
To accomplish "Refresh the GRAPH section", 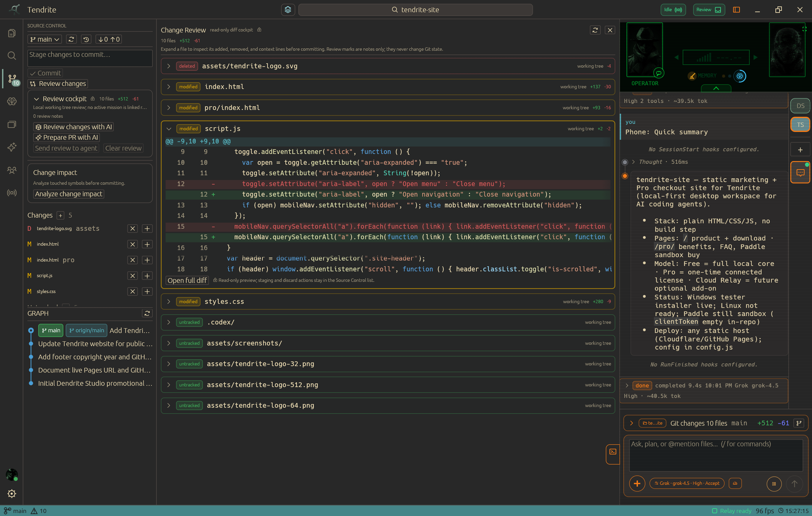I will (147, 313).
